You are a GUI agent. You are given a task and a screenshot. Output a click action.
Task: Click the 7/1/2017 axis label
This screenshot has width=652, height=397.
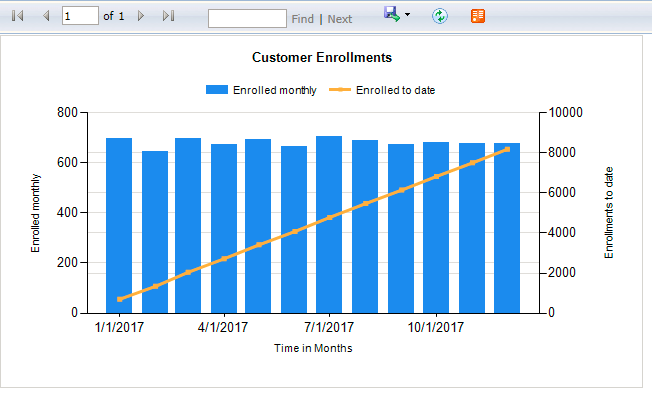(329, 327)
